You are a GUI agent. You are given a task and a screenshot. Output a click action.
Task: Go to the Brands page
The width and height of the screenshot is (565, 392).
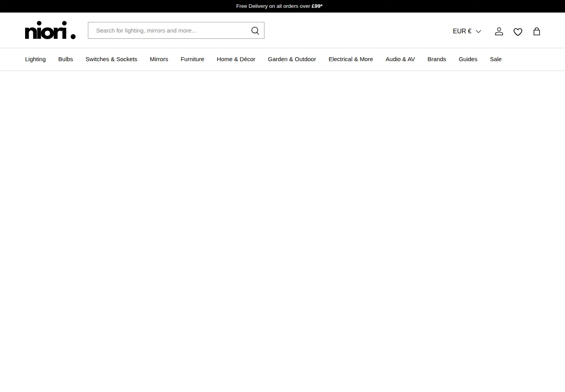click(x=437, y=59)
